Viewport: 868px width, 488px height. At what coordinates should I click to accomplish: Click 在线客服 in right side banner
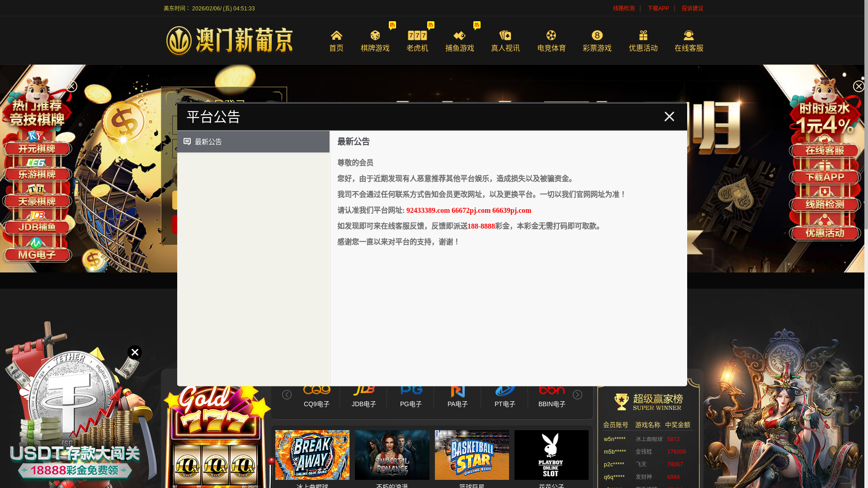[x=825, y=150]
